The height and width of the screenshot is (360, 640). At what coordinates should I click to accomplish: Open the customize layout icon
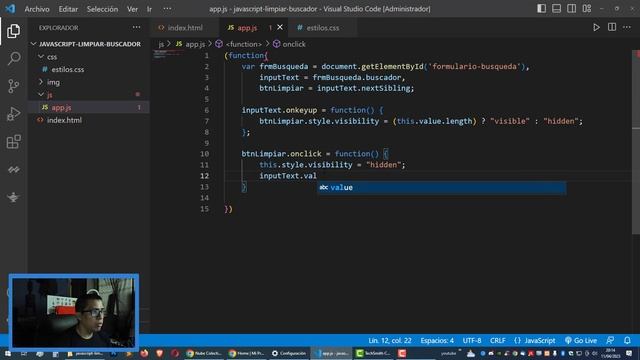587,9
